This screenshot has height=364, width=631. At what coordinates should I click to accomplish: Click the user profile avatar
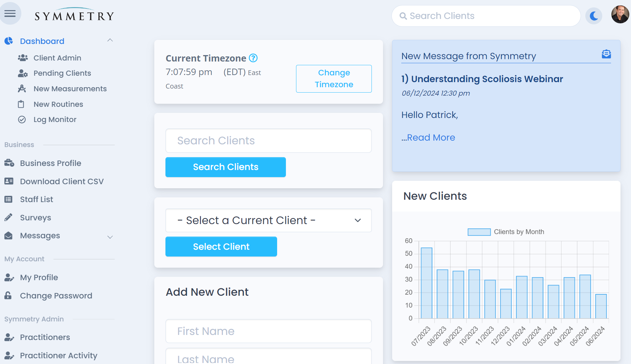[x=620, y=15]
